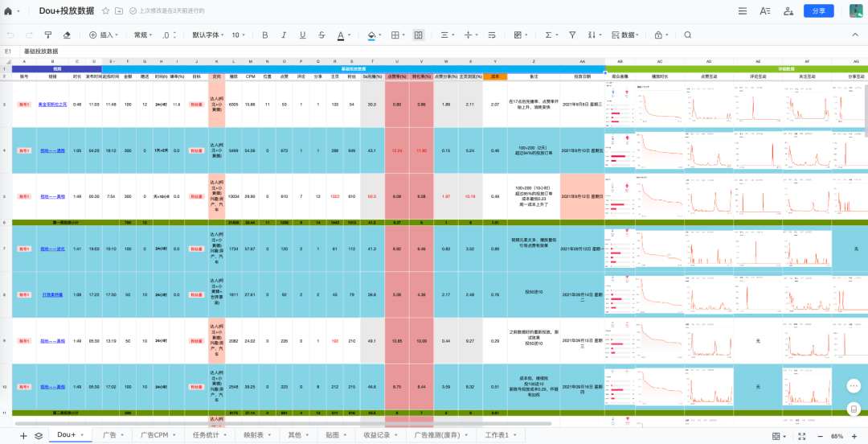868x444 pixels.
Task: Select the format painter tool
Action: [x=48, y=35]
